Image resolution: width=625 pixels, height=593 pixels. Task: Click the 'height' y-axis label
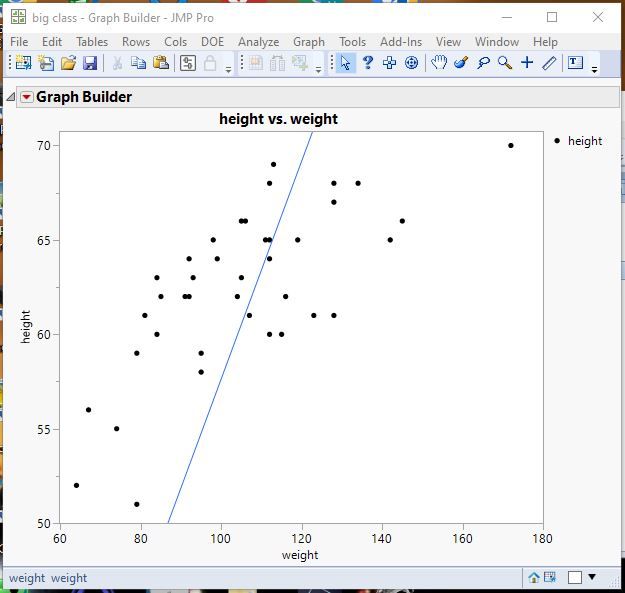pyautogui.click(x=26, y=327)
